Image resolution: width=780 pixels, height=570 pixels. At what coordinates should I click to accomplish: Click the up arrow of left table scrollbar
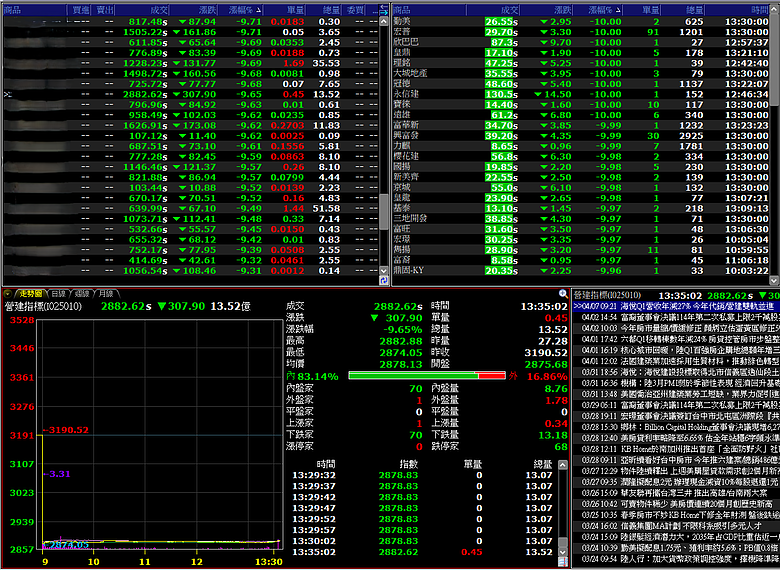pyautogui.click(x=384, y=21)
